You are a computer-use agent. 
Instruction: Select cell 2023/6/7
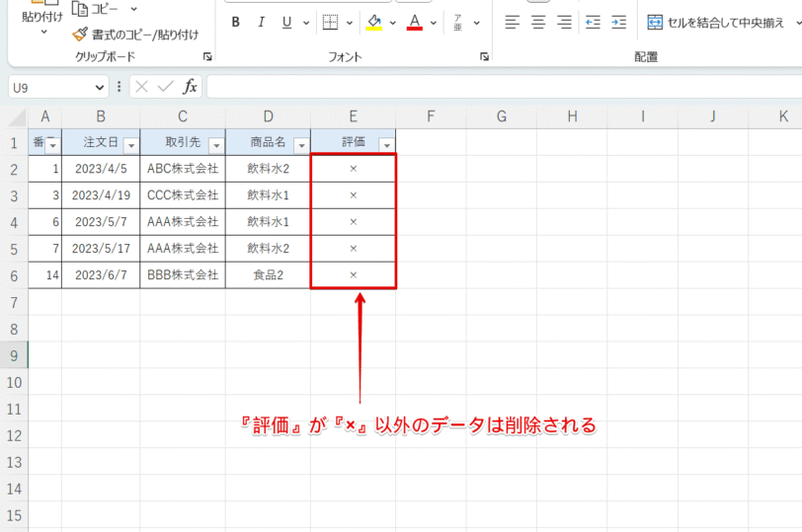101,275
